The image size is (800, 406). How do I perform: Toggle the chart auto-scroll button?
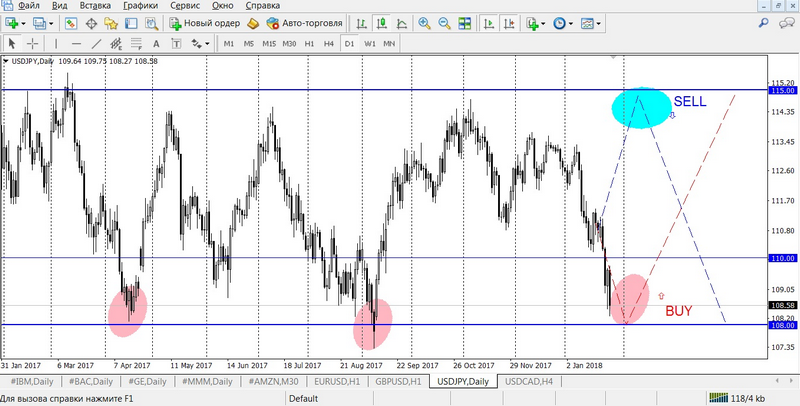490,23
